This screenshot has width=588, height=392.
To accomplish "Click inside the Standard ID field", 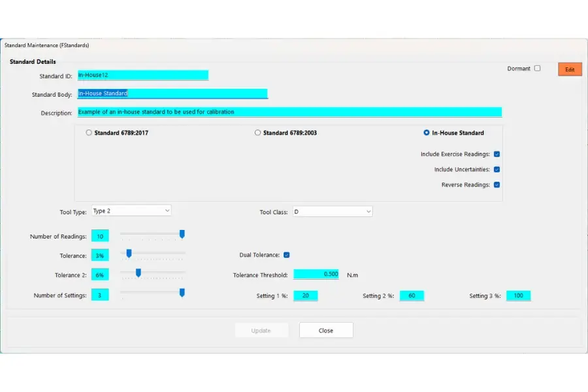I will point(144,75).
